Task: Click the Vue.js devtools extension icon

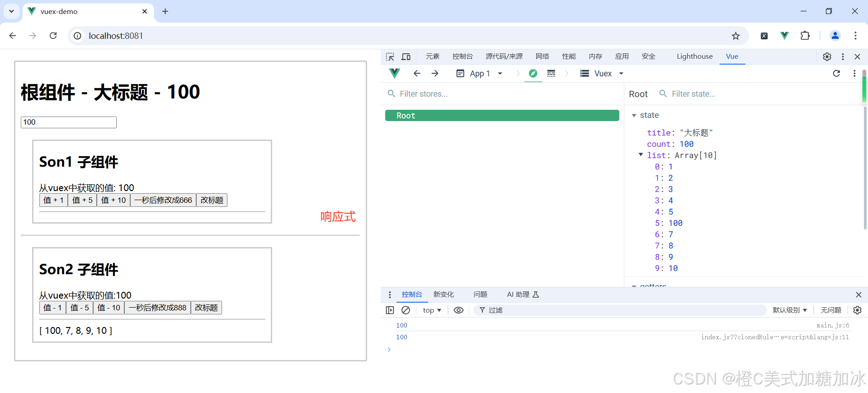Action: (784, 36)
